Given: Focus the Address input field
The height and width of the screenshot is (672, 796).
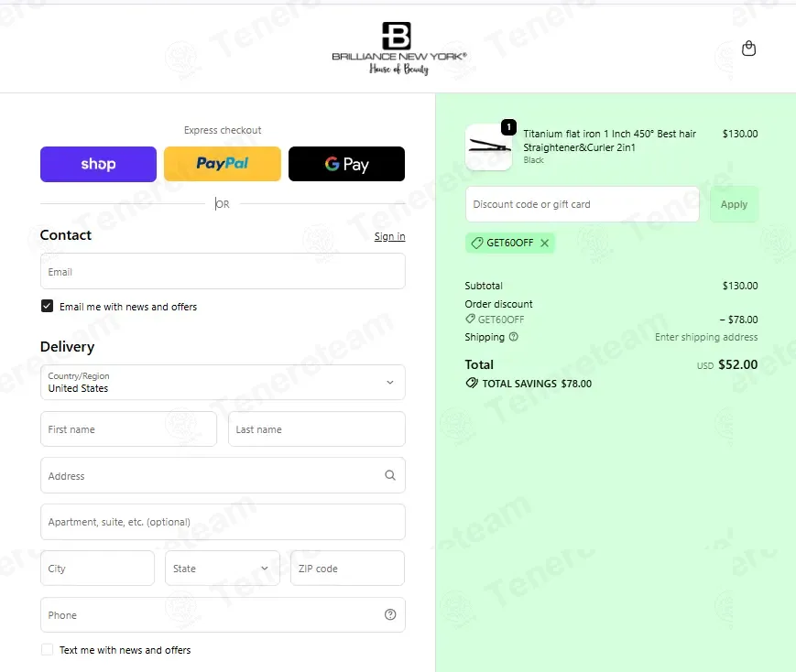Looking at the screenshot, I should (223, 475).
